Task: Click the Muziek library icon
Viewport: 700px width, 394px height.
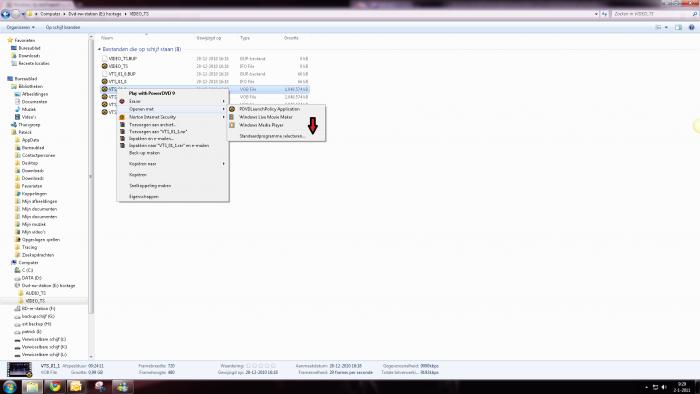Action: [17, 109]
